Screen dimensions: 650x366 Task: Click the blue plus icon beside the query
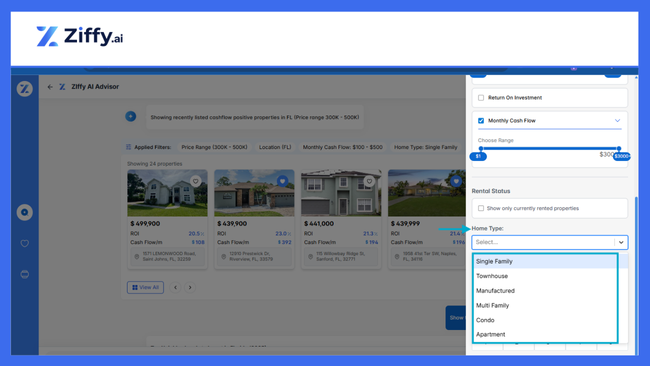click(131, 116)
